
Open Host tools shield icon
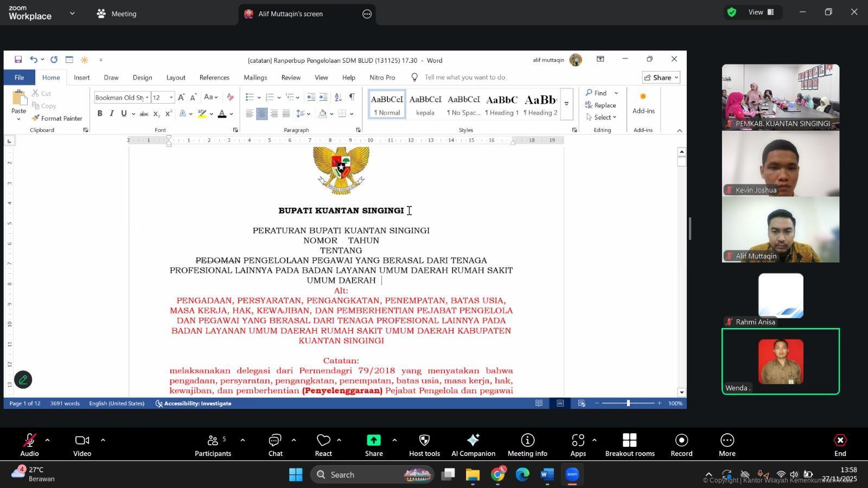point(424,440)
